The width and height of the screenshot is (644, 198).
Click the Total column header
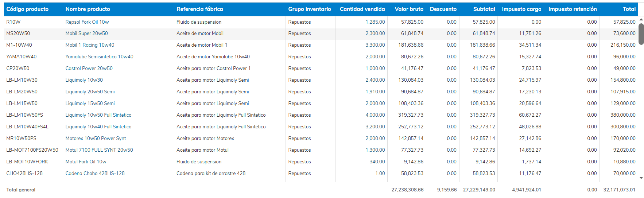coord(629,9)
